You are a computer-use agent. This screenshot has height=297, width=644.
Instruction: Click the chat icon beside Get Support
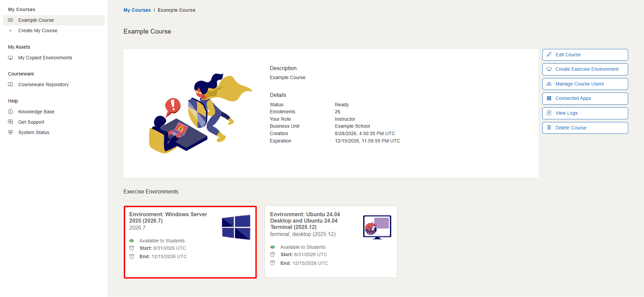[x=10, y=122]
